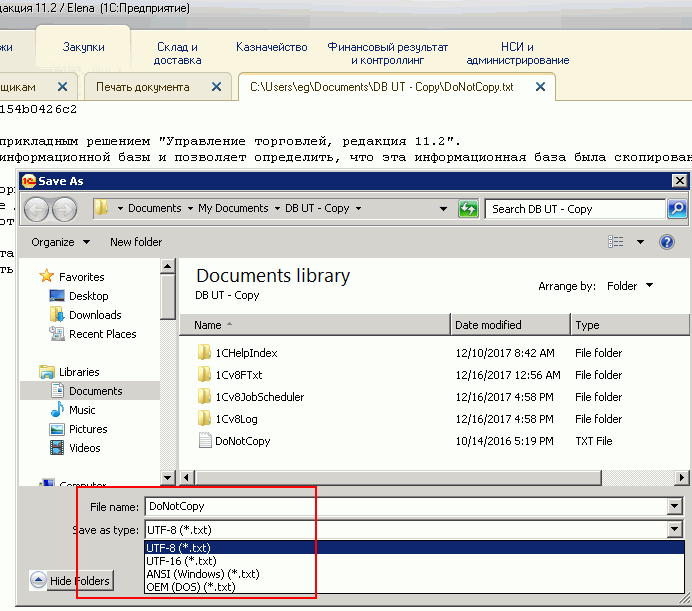
Task: Select Pictures in the navigation tree
Action: point(88,429)
